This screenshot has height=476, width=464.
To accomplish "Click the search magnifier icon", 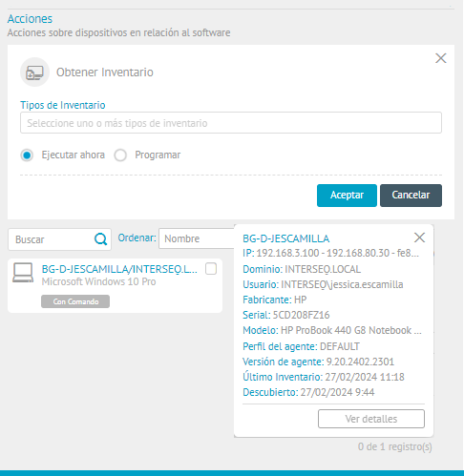I will point(100,239).
